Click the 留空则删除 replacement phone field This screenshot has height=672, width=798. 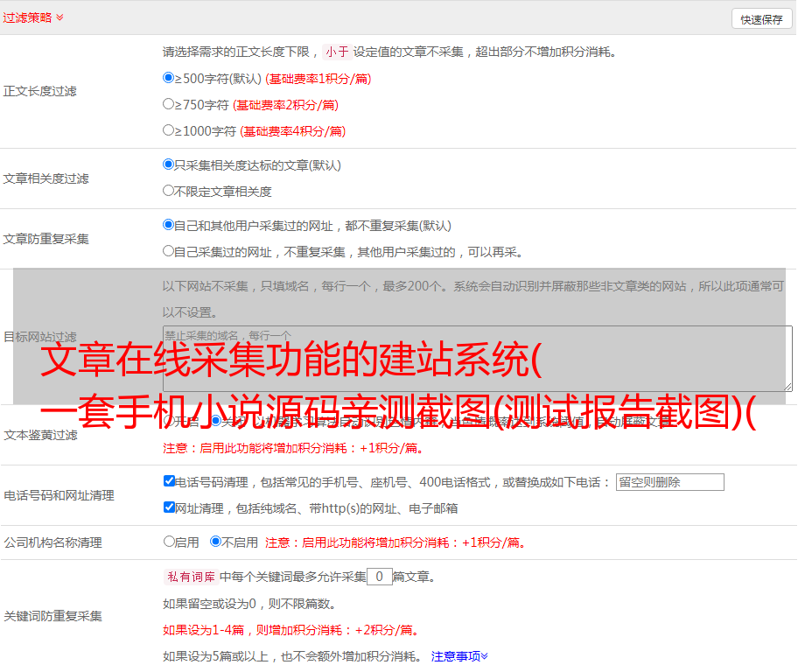(x=669, y=482)
